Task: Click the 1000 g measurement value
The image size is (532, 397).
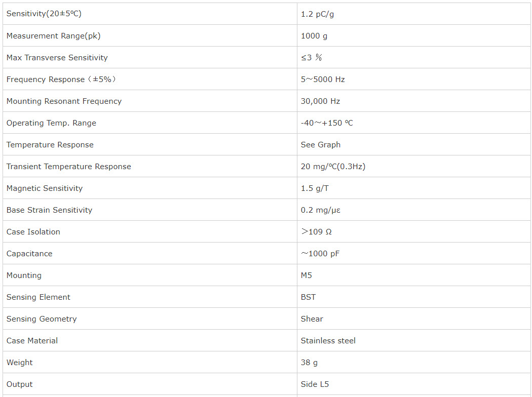Action: pyautogui.click(x=314, y=36)
